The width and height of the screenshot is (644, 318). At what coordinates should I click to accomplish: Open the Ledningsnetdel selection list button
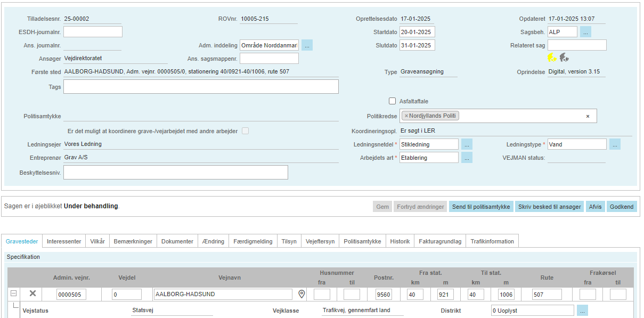(x=467, y=144)
